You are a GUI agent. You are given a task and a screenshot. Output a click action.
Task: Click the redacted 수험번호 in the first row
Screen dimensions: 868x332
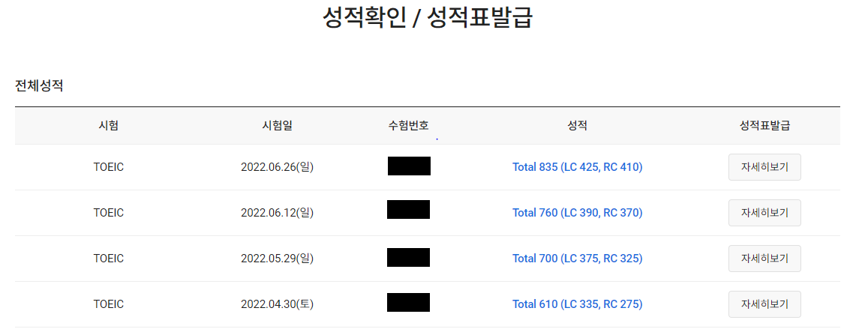click(x=409, y=166)
